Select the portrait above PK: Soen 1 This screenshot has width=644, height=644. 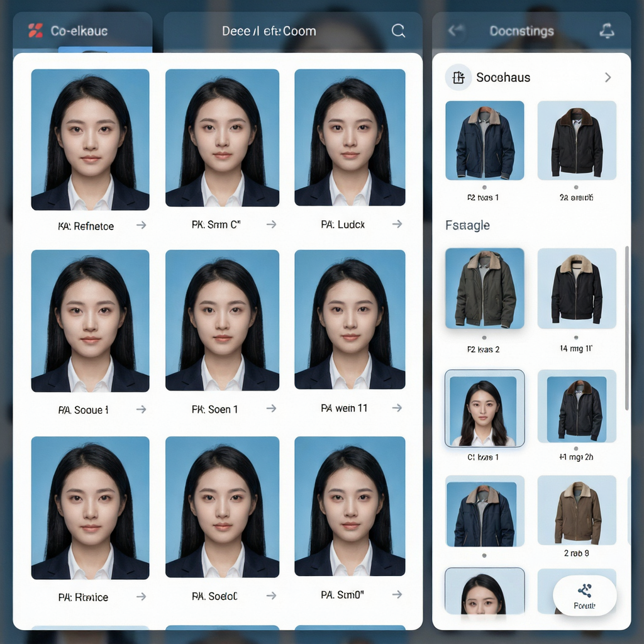click(x=222, y=320)
